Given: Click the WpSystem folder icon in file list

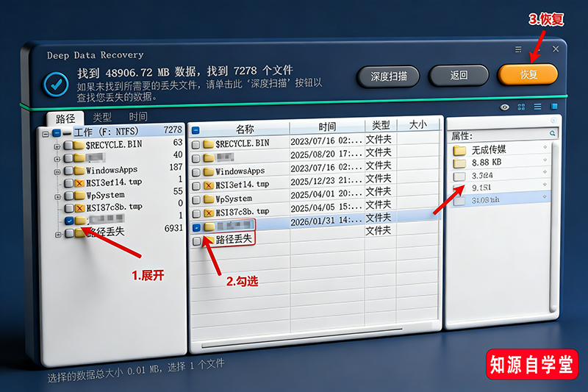Looking at the screenshot, I should point(208,199).
